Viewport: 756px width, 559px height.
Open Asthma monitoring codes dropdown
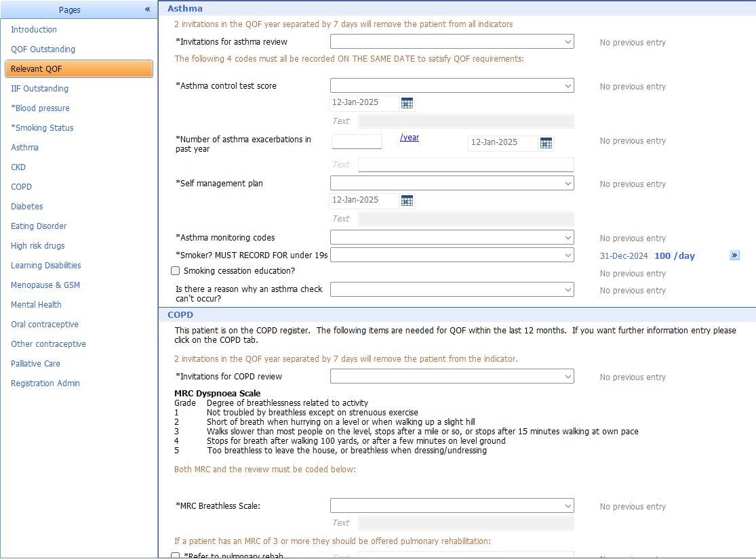pyautogui.click(x=452, y=237)
